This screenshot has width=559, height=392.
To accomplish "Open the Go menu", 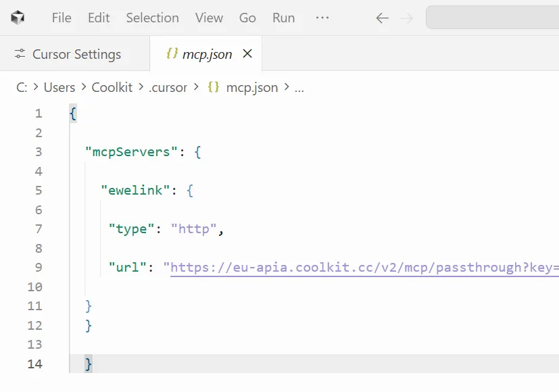I will click(247, 18).
